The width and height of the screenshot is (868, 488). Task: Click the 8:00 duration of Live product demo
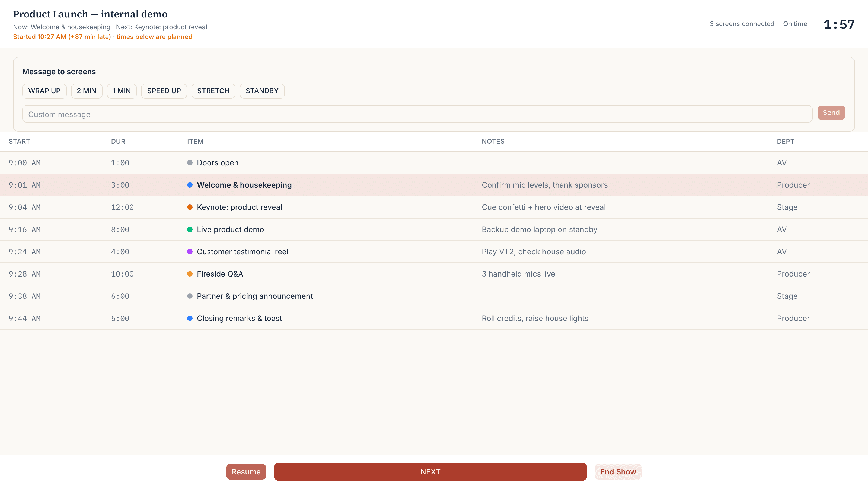point(120,229)
